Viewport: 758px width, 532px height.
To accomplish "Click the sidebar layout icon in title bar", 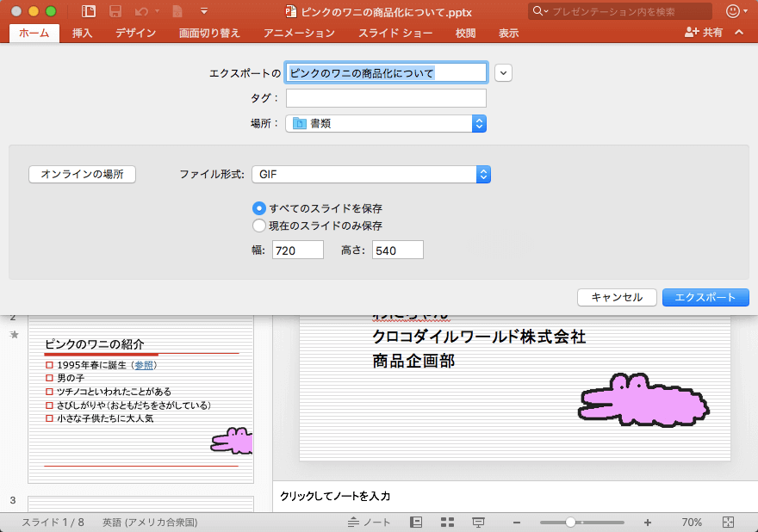I will click(89, 11).
